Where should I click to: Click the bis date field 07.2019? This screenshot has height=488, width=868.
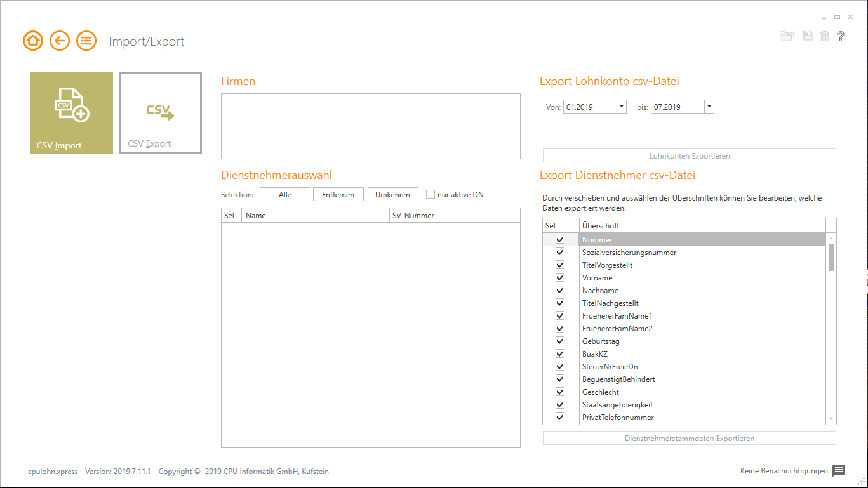point(678,107)
